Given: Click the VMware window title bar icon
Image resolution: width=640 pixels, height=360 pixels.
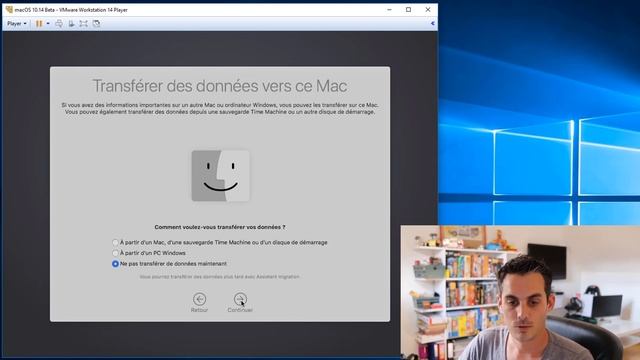Looking at the screenshot, I should (x=9, y=9).
